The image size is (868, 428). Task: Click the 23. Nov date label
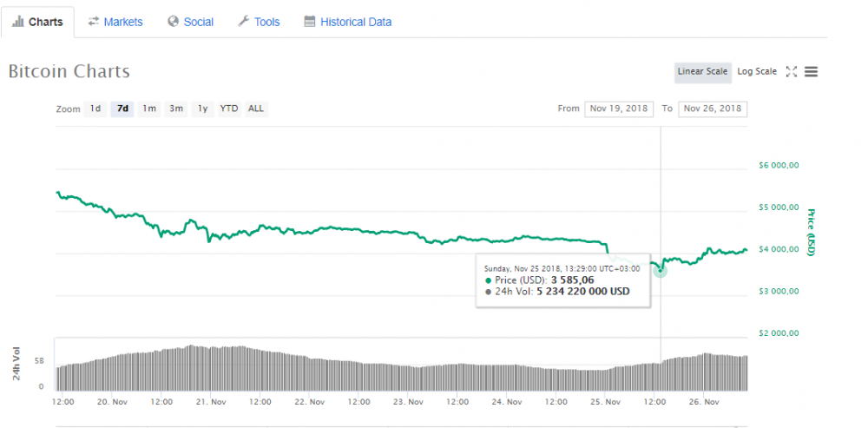(x=408, y=402)
